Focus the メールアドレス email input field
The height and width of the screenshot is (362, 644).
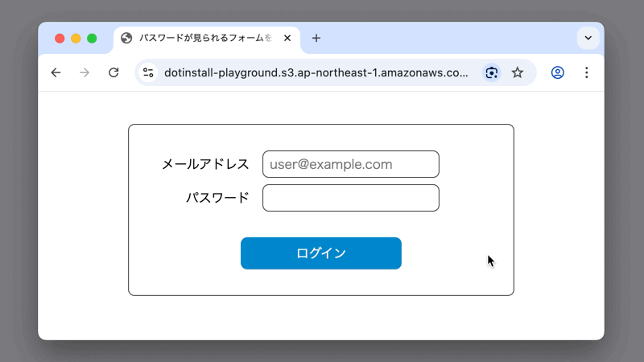pyautogui.click(x=350, y=164)
